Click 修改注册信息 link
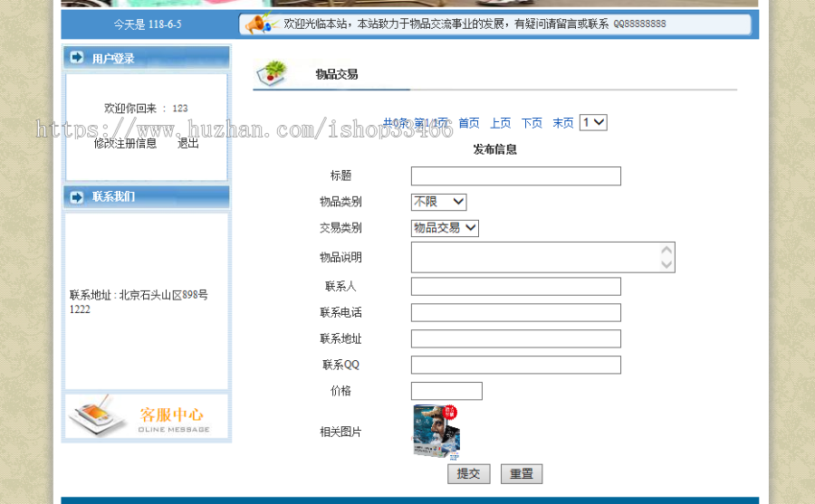The height and width of the screenshot is (504, 815). click(x=125, y=143)
